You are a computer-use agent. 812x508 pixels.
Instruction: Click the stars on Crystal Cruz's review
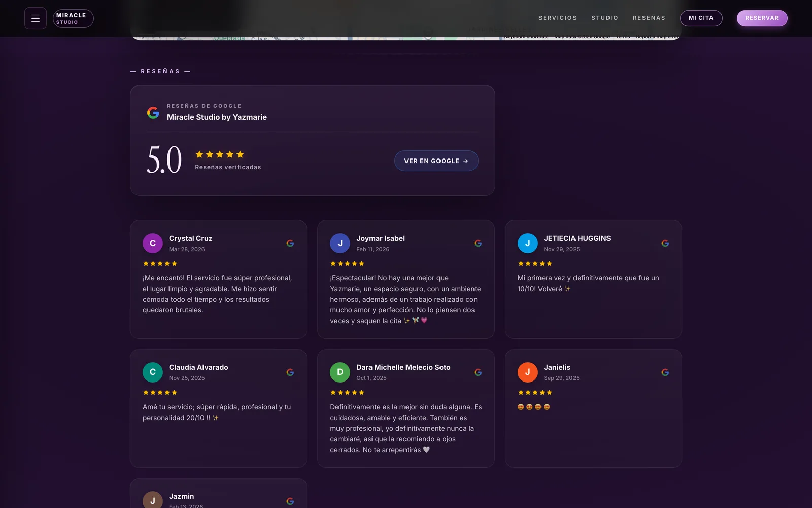[x=160, y=264]
